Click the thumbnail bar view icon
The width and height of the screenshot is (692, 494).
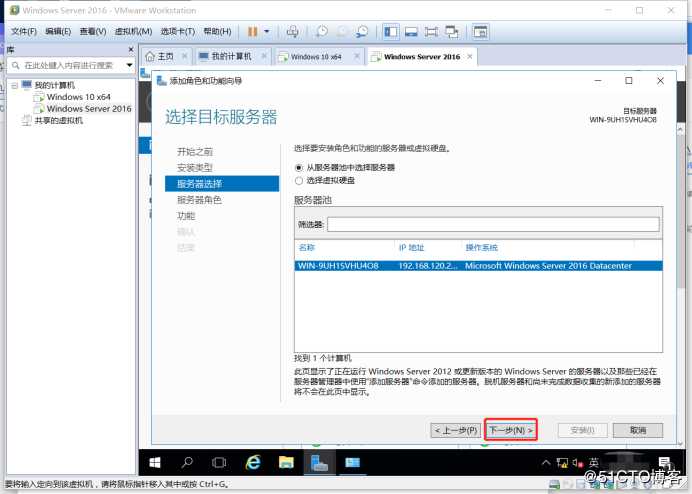pos(411,32)
